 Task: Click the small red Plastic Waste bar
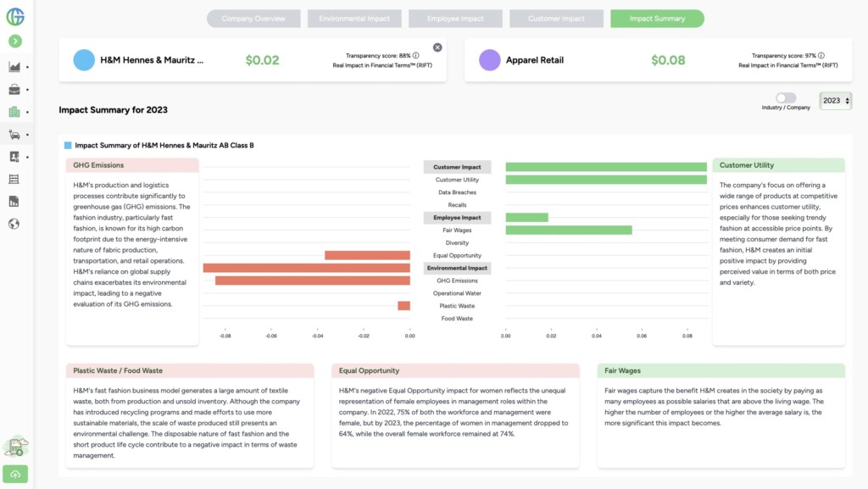(404, 306)
